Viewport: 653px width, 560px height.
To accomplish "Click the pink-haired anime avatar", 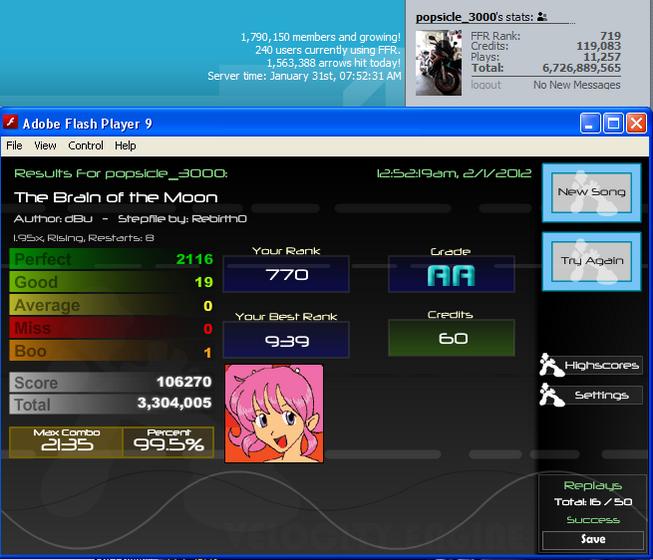I will [x=274, y=413].
